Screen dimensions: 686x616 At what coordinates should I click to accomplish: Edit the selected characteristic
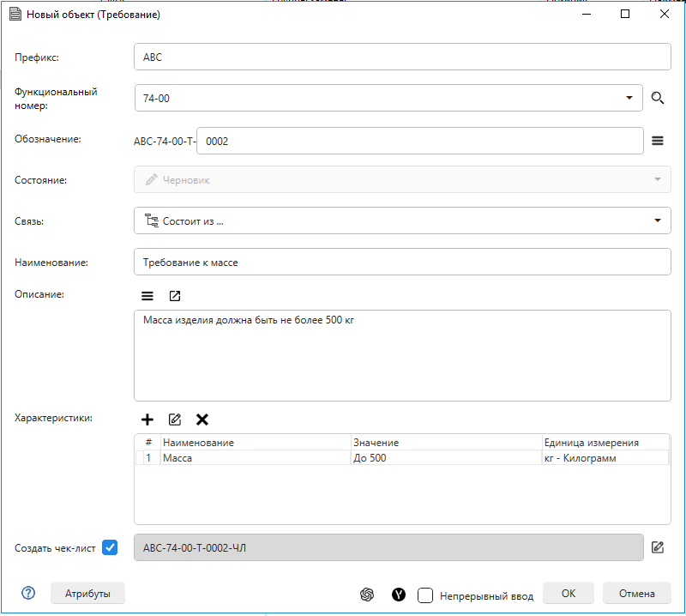pyautogui.click(x=175, y=420)
